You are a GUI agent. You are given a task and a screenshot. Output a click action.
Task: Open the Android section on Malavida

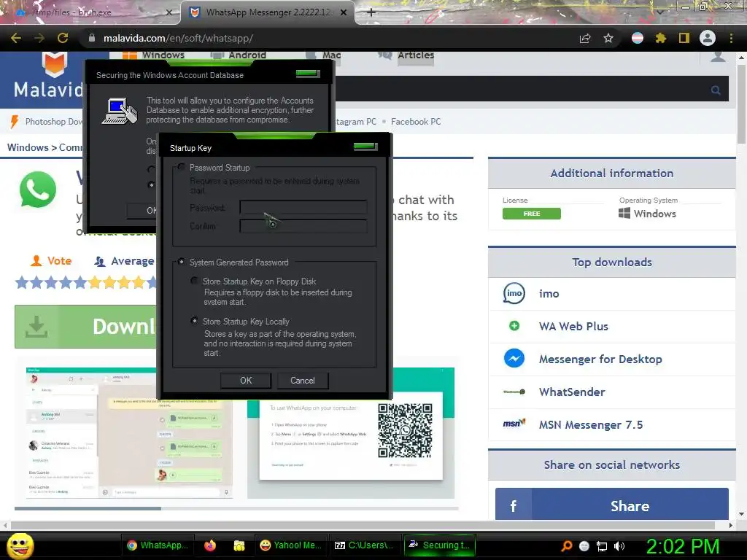(x=239, y=55)
